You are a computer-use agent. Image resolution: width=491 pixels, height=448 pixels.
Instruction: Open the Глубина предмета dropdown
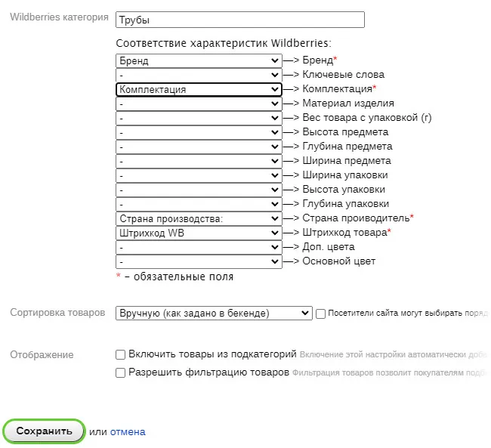click(199, 147)
